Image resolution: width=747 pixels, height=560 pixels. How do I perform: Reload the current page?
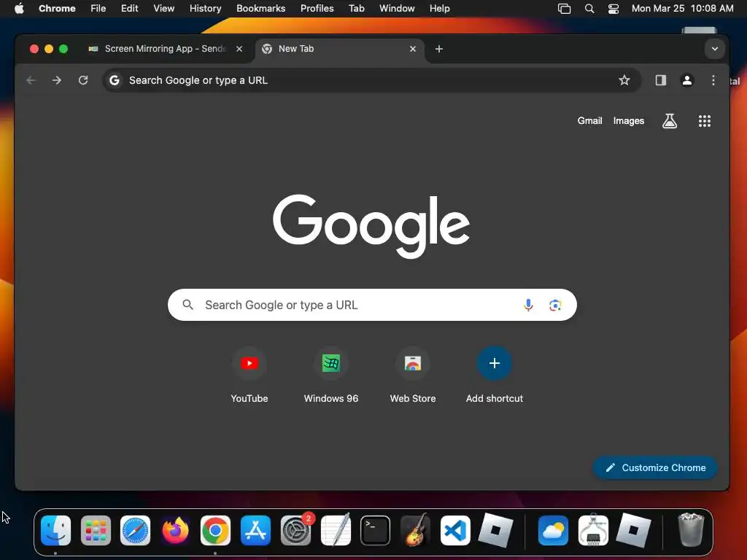83,80
